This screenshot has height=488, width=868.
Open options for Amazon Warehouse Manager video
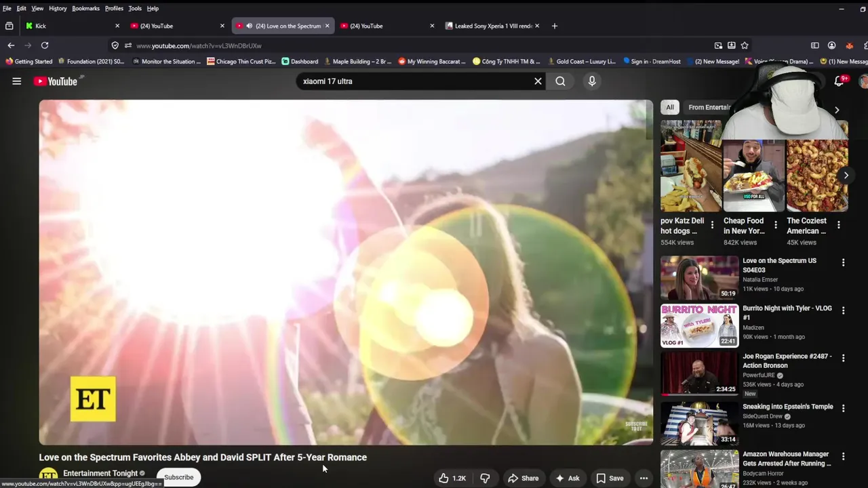click(x=843, y=456)
